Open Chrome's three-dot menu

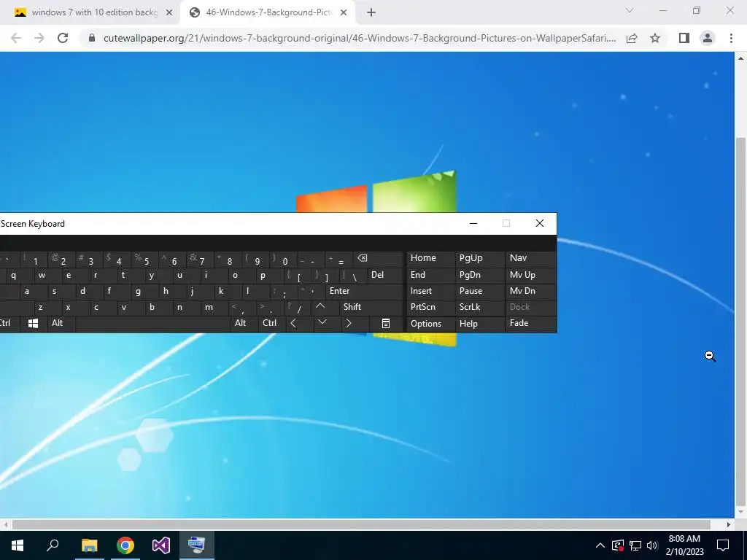[731, 38]
